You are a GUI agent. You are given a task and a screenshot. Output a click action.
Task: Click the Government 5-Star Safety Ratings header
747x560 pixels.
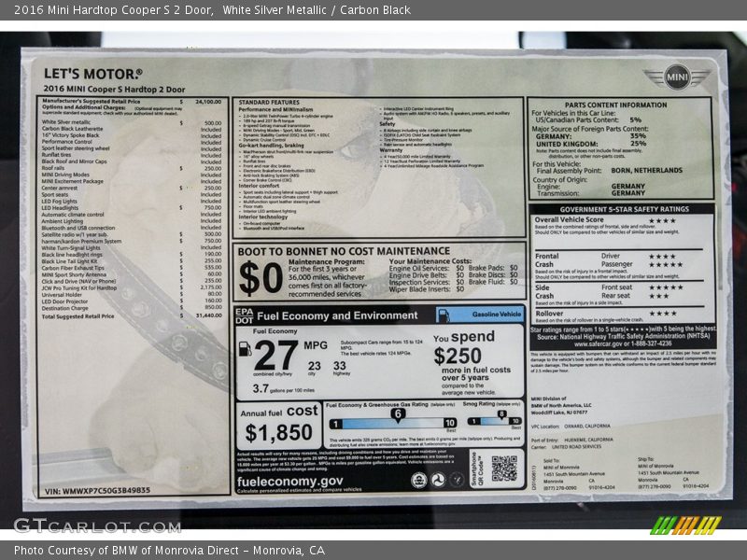pyautogui.click(x=623, y=210)
